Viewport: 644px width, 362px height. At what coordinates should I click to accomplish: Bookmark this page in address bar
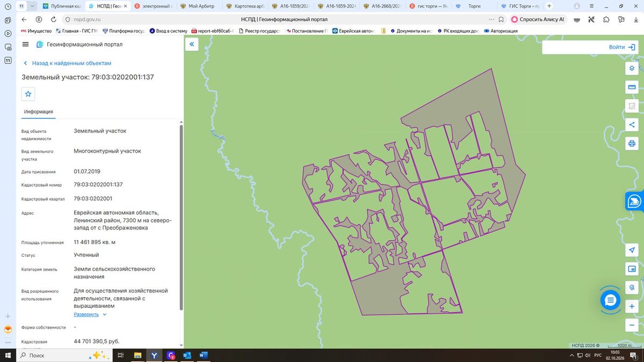click(x=500, y=19)
